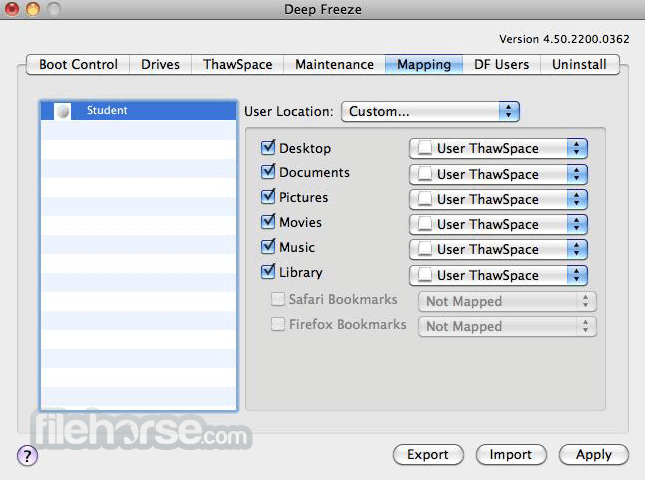Open the Music mapping dropdown
Screen dimensions: 645x480
click(x=498, y=250)
